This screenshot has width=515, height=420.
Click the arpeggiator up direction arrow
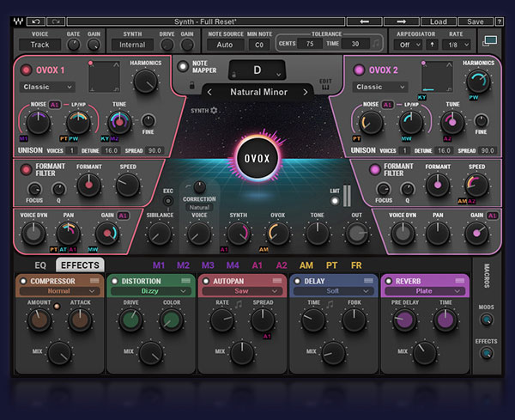[x=432, y=45]
